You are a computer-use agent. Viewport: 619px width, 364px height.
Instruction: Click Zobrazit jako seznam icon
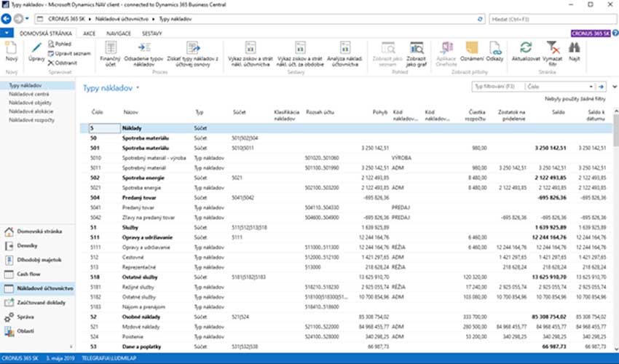coord(387,48)
